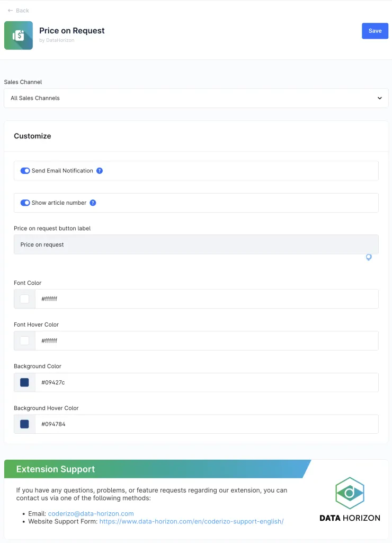
Task: Click the Price on request button label field
Action: tap(196, 244)
